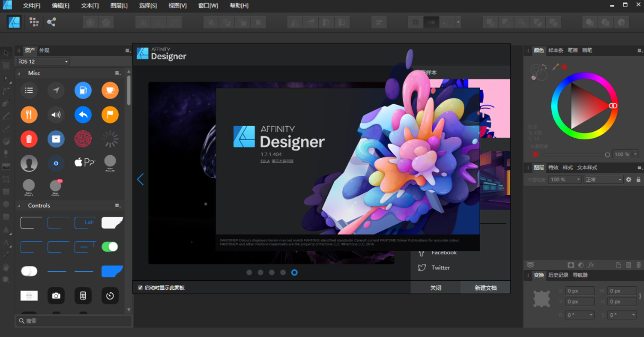The image size is (644, 337).
Task: Open the 图层[L] menu
Action: [x=119, y=5]
